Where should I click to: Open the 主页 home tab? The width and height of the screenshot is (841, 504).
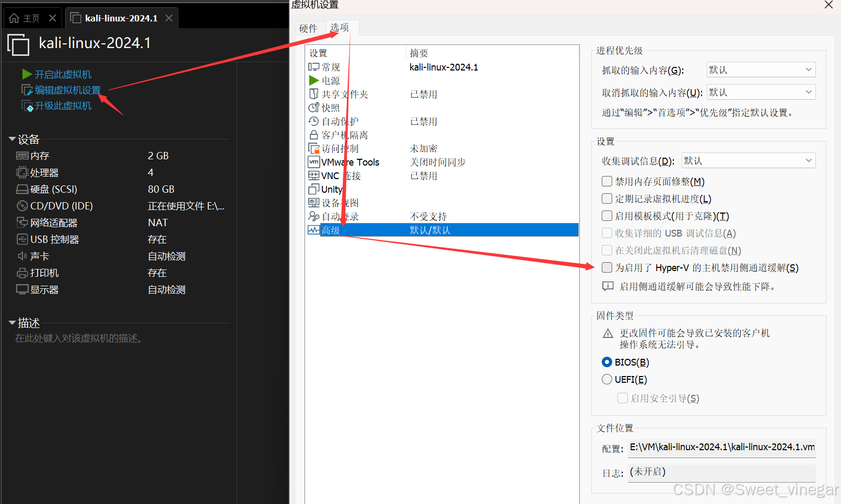click(x=31, y=18)
